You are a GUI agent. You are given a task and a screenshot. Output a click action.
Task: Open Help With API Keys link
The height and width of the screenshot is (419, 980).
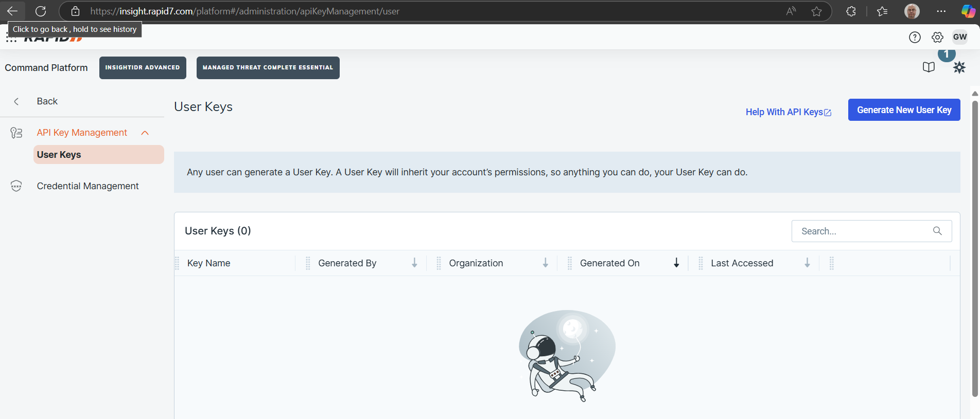pyautogui.click(x=789, y=112)
